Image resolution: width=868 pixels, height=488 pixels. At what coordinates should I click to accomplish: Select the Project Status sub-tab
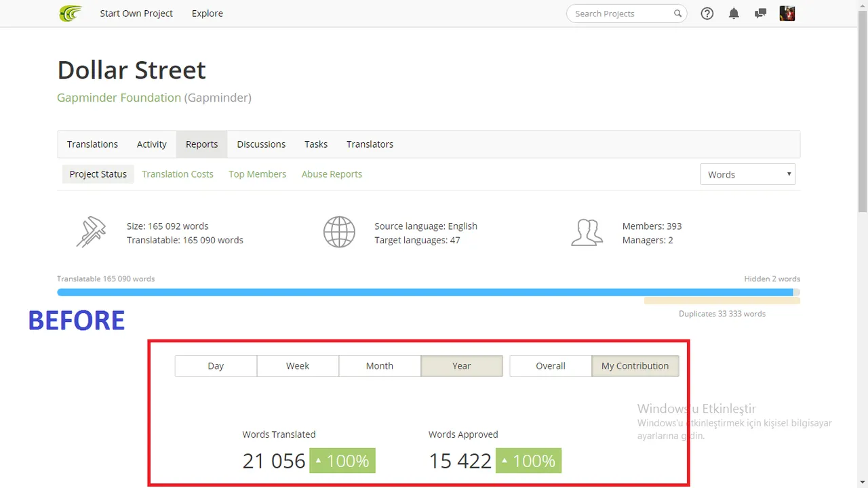coord(98,174)
